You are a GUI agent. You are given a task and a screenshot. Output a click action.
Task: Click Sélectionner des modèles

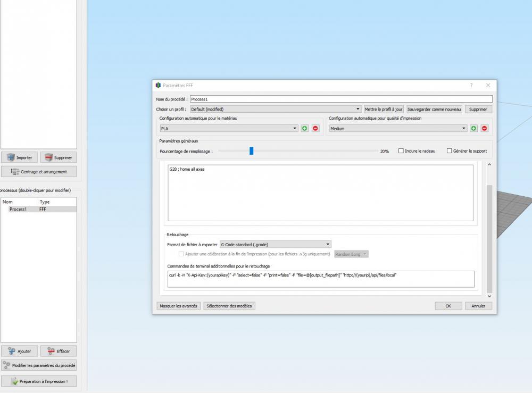[x=229, y=306]
